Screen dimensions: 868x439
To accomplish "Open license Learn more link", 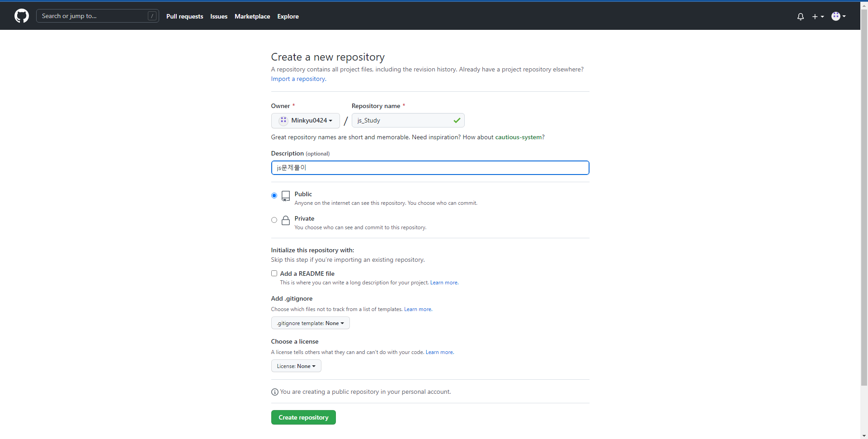I will click(439, 352).
